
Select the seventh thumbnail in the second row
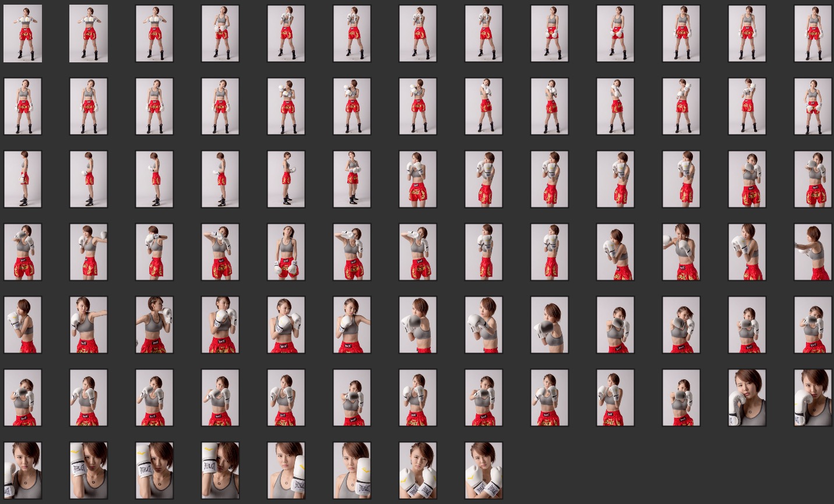pyautogui.click(x=418, y=106)
